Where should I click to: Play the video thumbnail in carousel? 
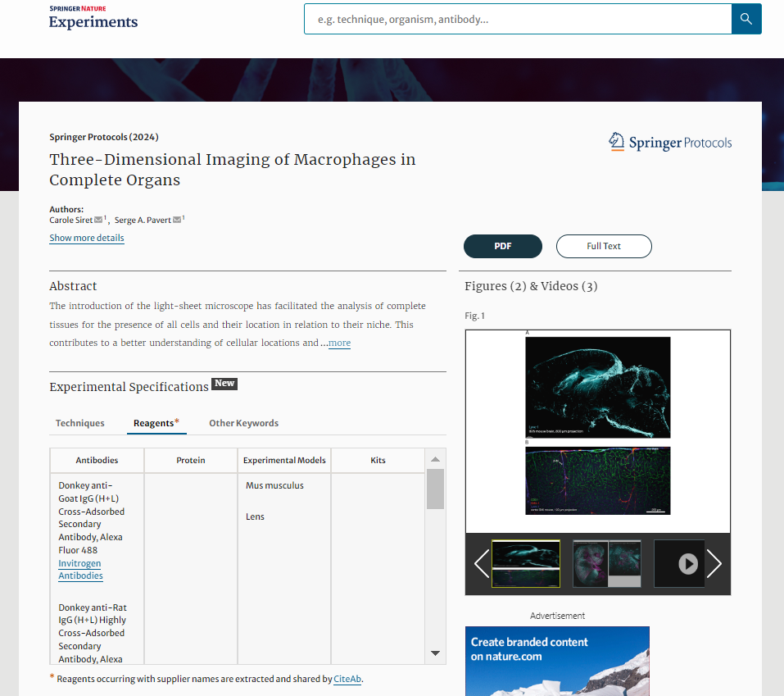coord(687,563)
